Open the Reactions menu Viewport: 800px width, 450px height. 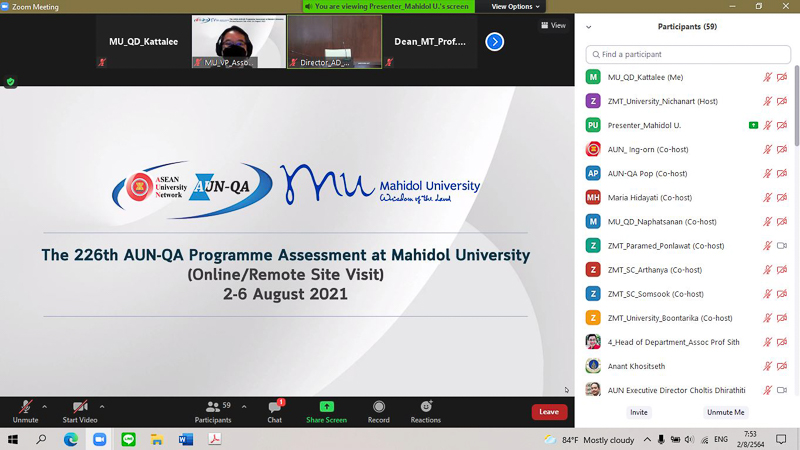(x=426, y=408)
